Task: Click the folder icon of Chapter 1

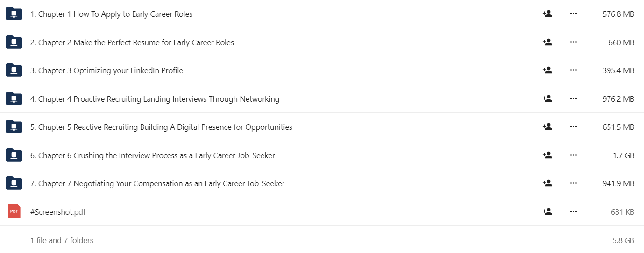Action: tap(14, 14)
